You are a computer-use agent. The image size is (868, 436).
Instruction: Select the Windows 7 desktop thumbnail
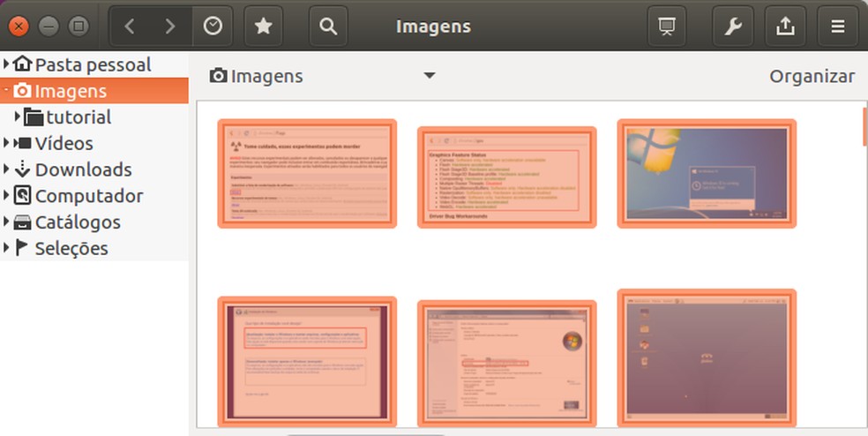click(707, 173)
